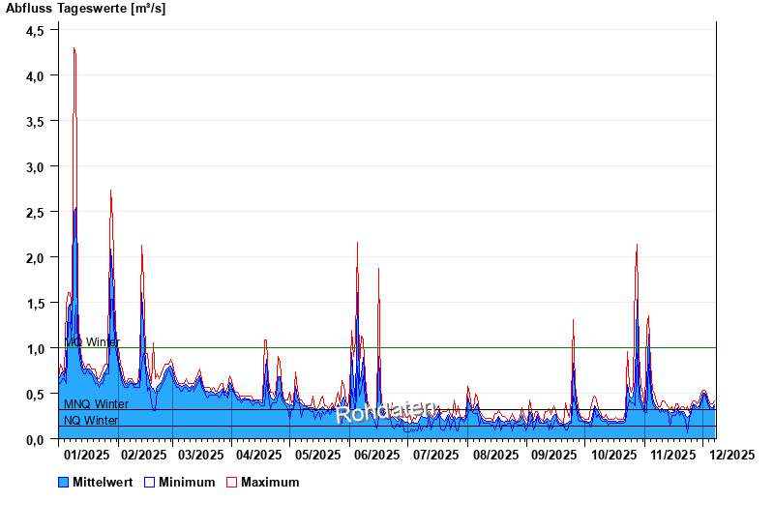Click the 0,0 y-axis value
The image size is (774, 532).
[x=35, y=439]
